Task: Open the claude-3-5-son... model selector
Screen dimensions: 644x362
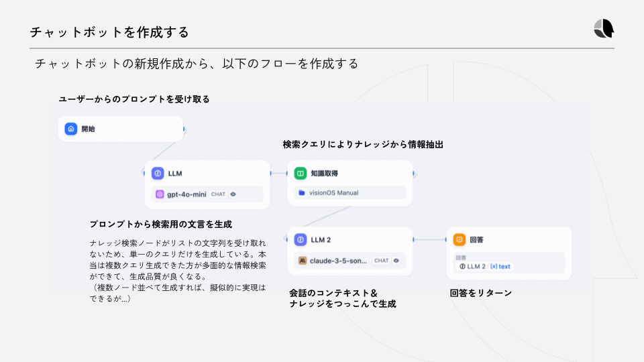Action: tap(350, 261)
